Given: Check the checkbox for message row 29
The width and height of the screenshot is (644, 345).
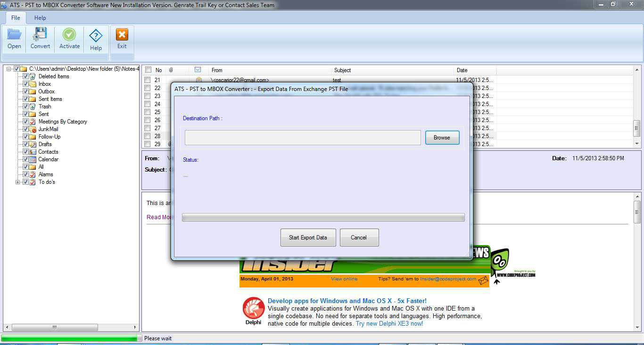Looking at the screenshot, I should (x=148, y=144).
